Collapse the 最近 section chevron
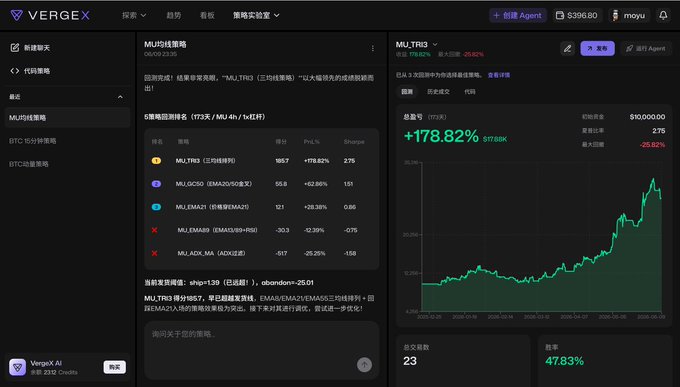This screenshot has height=387, width=680. pos(120,97)
